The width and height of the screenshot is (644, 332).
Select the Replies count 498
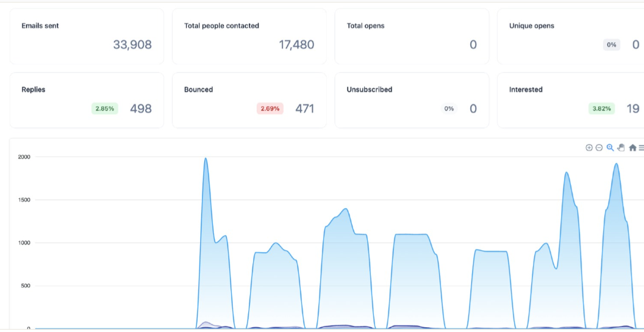(x=141, y=109)
